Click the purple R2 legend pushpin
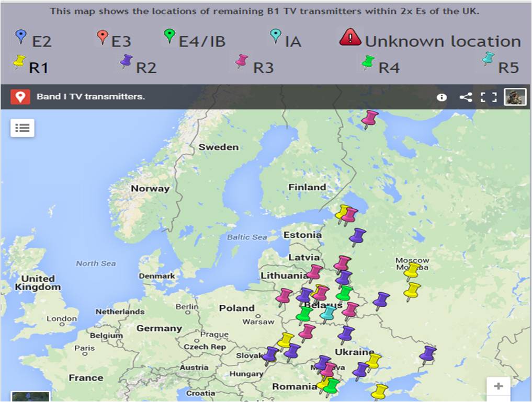Image resolution: width=532 pixels, height=402 pixels. [126, 61]
